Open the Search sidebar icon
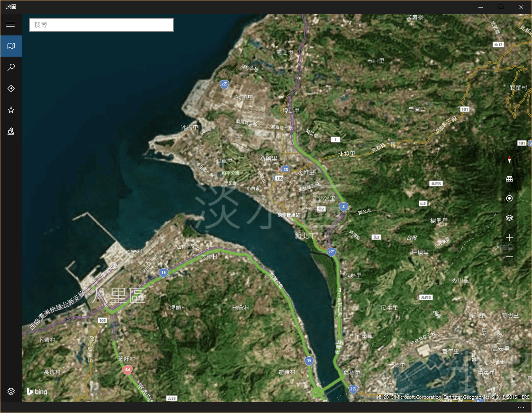Viewport: 532px width, 413px height. pos(11,67)
